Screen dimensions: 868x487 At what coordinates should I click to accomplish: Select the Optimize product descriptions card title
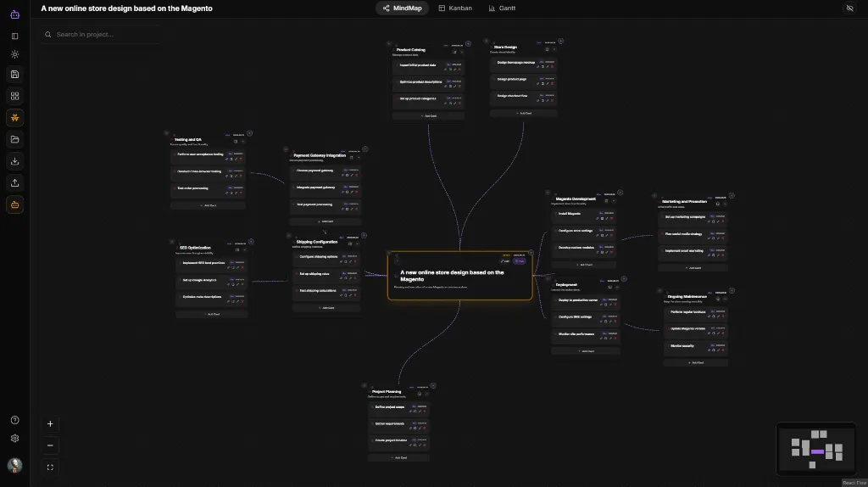(x=420, y=82)
